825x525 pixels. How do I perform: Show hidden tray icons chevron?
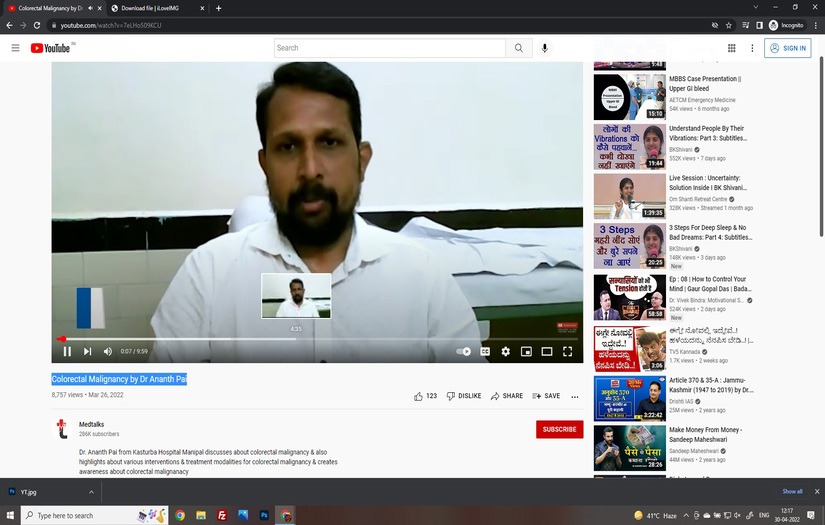tap(686, 516)
